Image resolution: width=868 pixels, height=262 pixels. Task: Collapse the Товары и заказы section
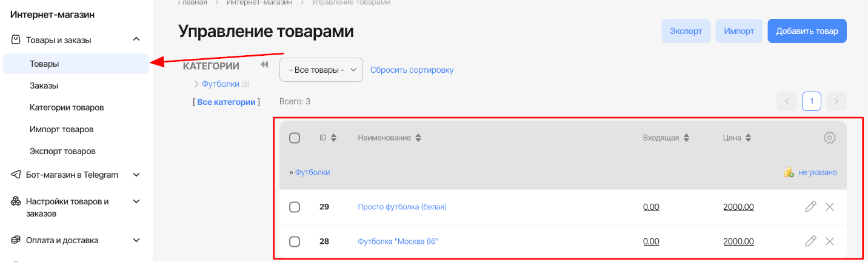click(136, 40)
